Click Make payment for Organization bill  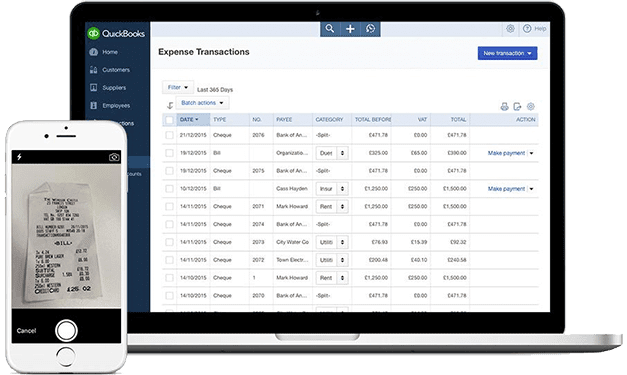point(506,153)
